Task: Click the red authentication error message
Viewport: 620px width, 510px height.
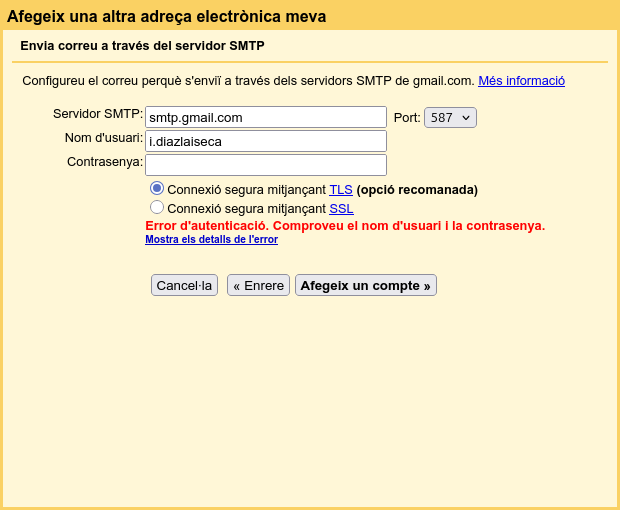Action: [x=345, y=226]
